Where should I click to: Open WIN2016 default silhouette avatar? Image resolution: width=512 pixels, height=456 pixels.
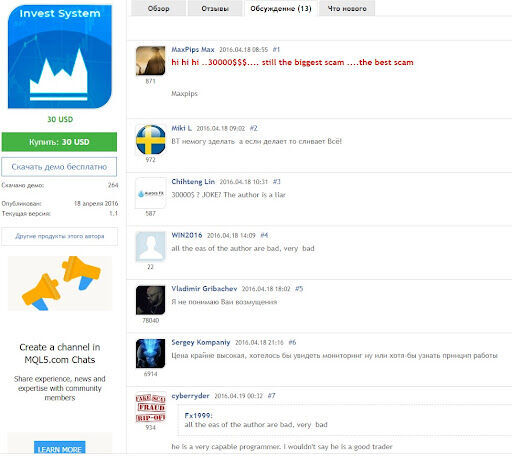click(x=150, y=246)
